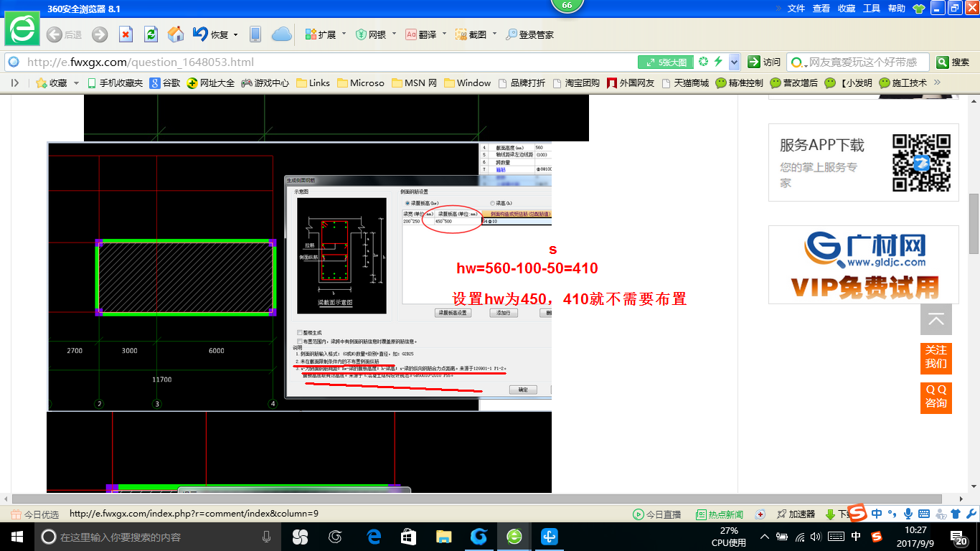This screenshot has height=551, width=980.
Task: Open the 施工技术 bookmark
Action: (903, 83)
